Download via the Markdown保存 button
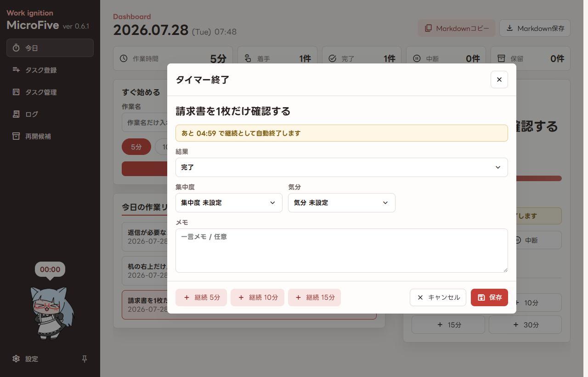Viewport: 588px width, 377px height. click(x=535, y=28)
